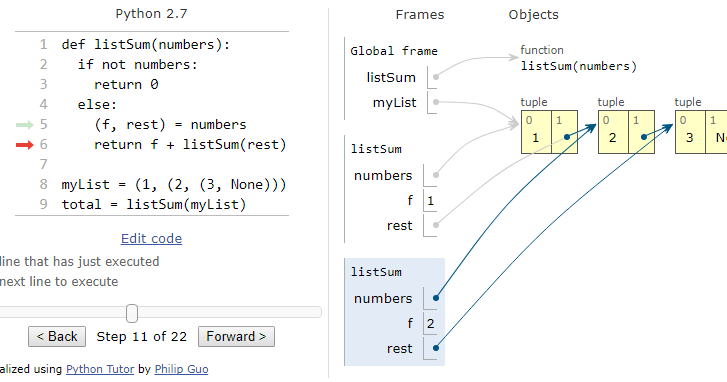
Task: Click the second tuple cell containing 2
Action: (x=612, y=132)
